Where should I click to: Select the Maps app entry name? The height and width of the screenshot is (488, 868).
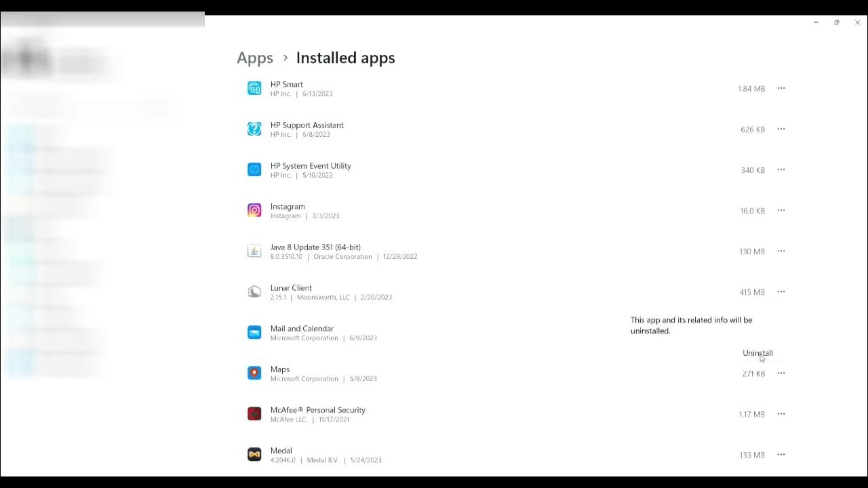280,369
